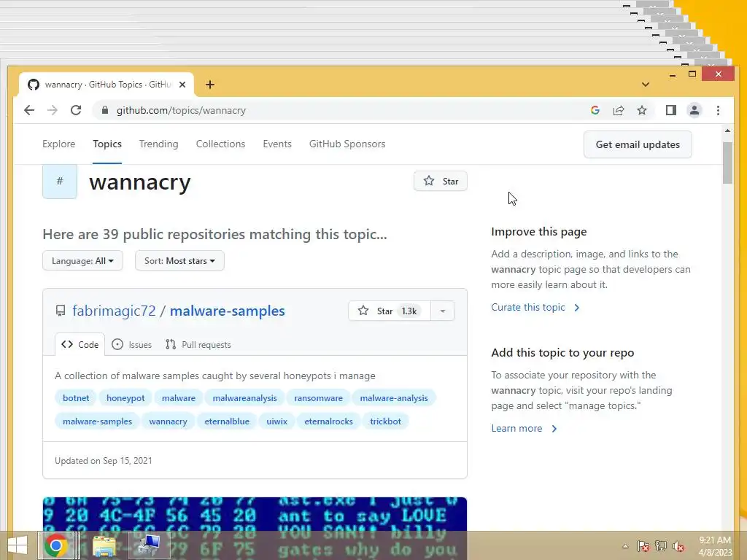Image resolution: width=747 pixels, height=560 pixels.
Task: Click the Learn more link
Action: [x=524, y=428]
